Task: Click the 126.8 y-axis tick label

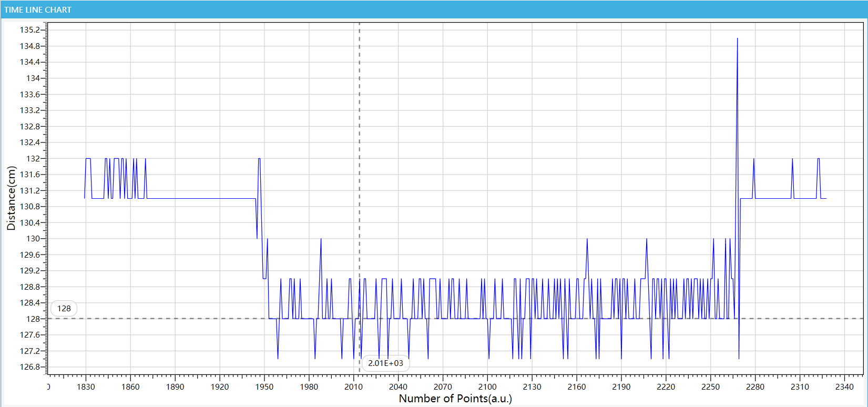Action: pyautogui.click(x=30, y=367)
